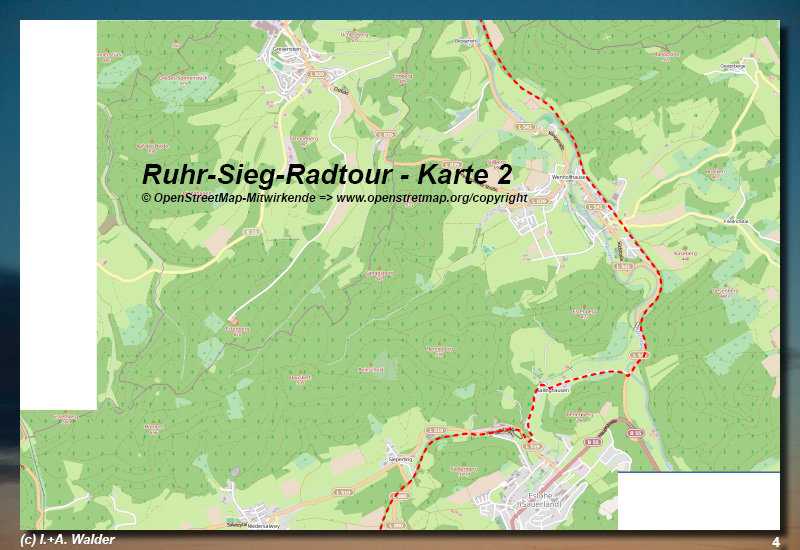Image resolution: width=800 pixels, height=550 pixels.
Task: Click the '(c) I.+A. Walder' credit
Action: point(67,539)
